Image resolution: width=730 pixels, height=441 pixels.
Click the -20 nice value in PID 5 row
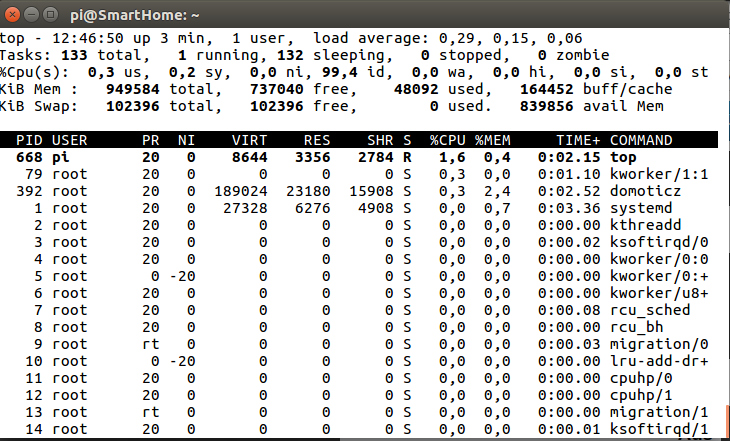point(182,276)
